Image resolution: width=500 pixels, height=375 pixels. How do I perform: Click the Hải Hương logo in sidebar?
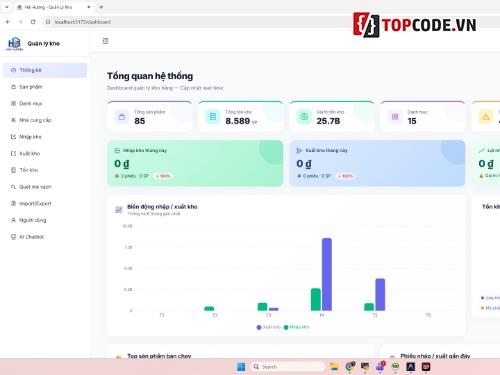(14, 44)
